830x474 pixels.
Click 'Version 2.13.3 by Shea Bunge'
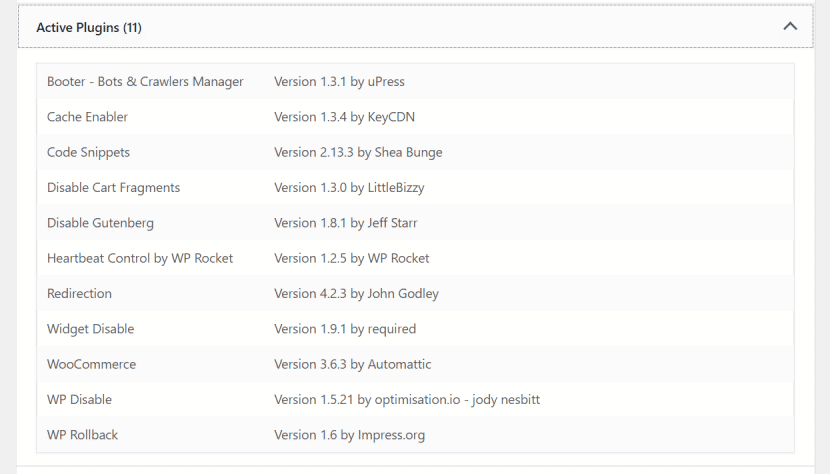pos(358,153)
